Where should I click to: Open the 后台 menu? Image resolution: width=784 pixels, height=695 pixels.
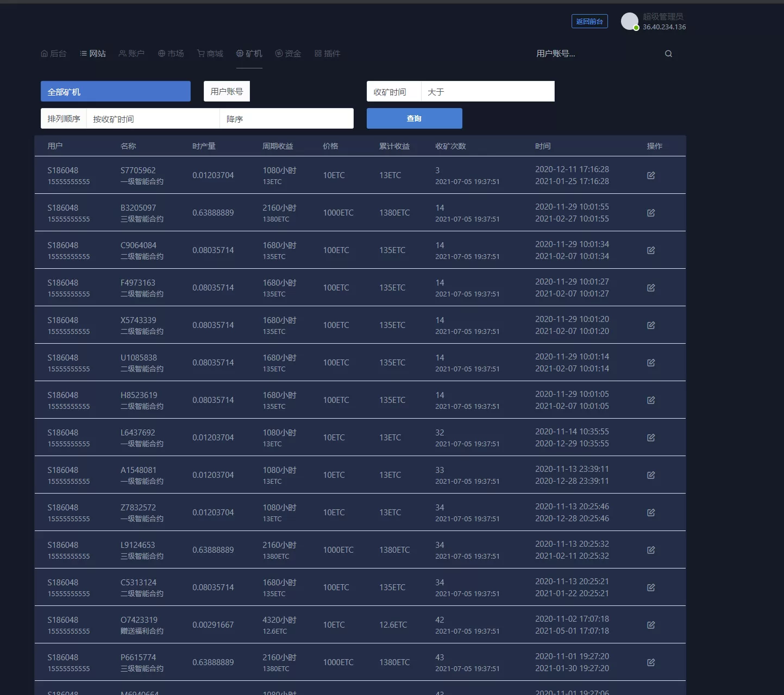54,54
